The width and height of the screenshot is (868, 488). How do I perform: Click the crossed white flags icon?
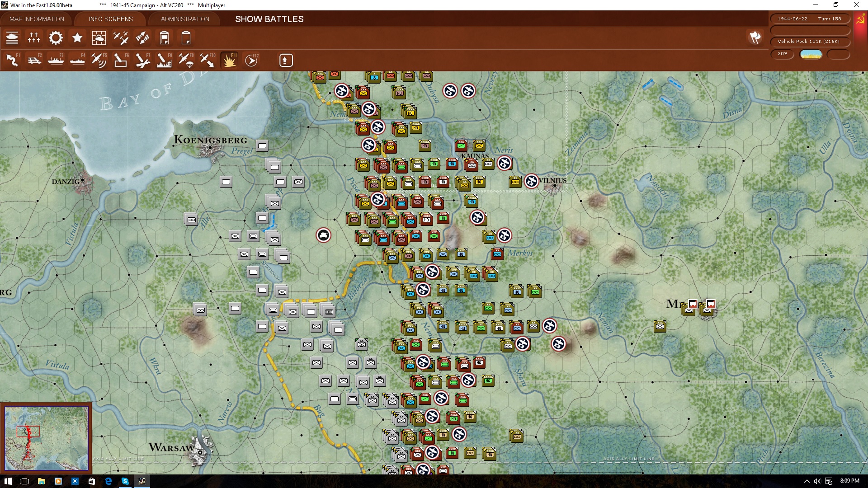coord(755,38)
